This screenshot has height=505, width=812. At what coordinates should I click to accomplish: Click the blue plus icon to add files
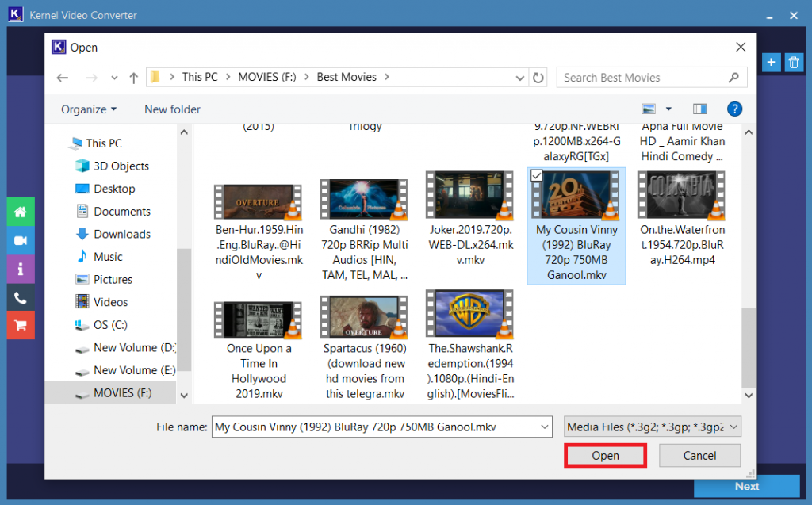click(x=770, y=62)
